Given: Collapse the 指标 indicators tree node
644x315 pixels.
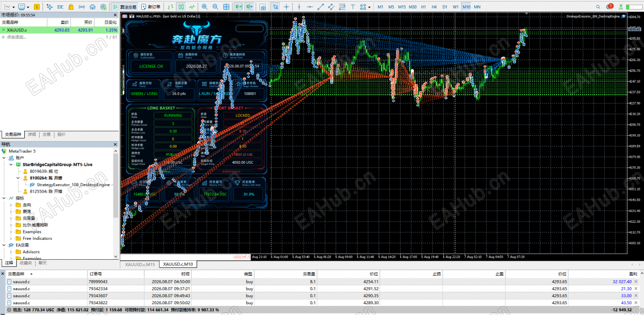Looking at the screenshot, I should point(4,198).
